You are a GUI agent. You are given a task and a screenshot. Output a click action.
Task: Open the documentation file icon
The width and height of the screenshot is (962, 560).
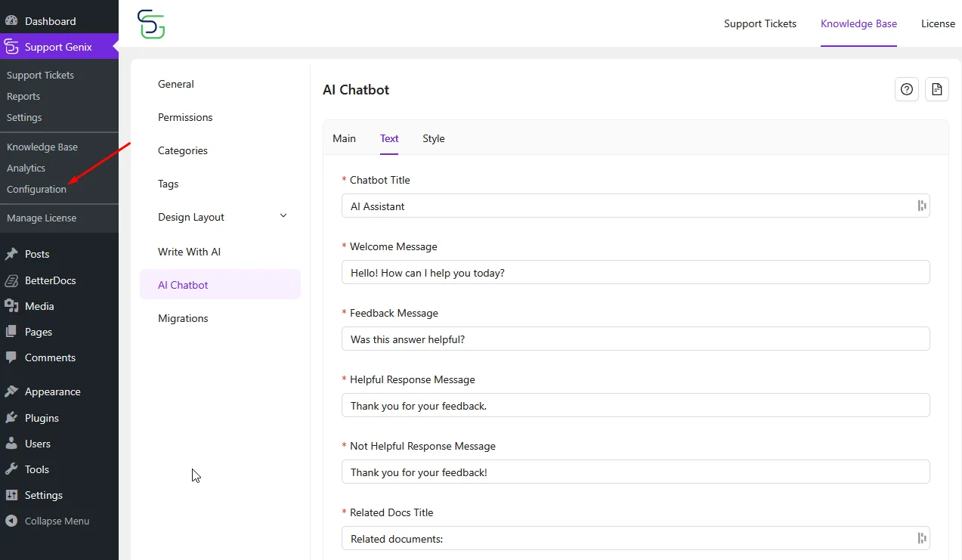click(x=937, y=89)
